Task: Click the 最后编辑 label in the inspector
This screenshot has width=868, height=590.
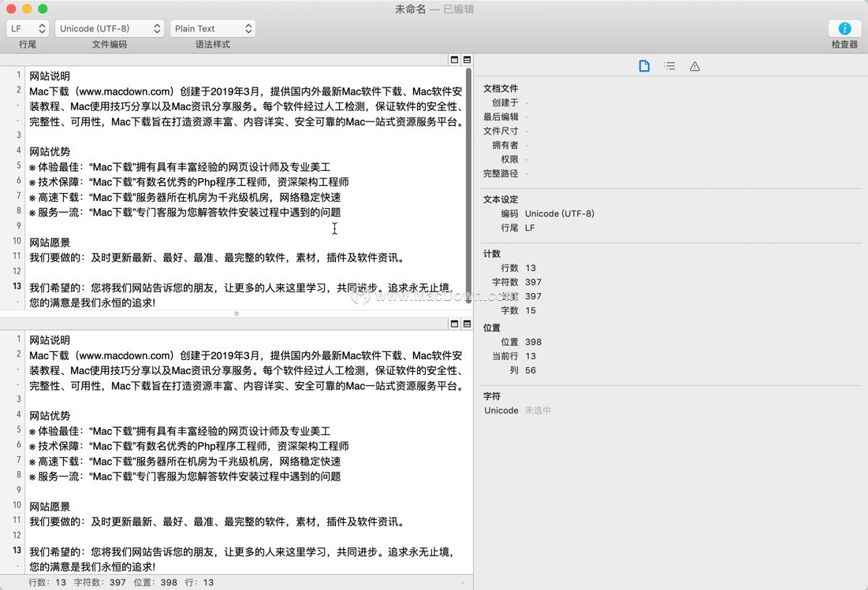Action: 501,117
